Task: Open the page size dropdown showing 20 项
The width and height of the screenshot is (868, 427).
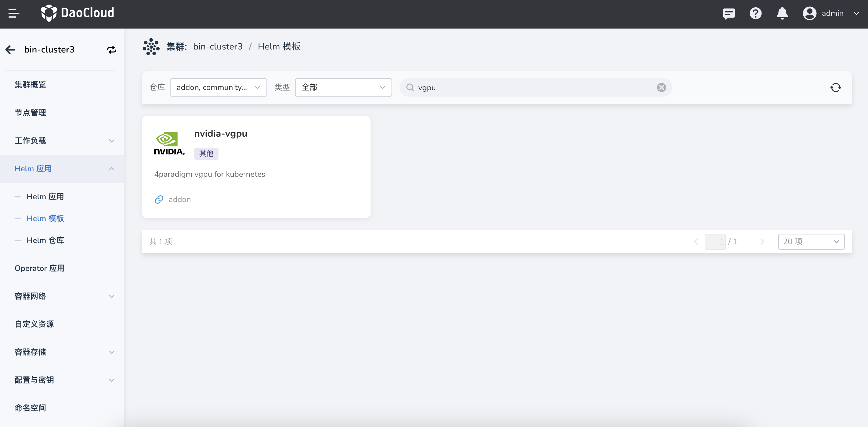Action: pyautogui.click(x=811, y=241)
